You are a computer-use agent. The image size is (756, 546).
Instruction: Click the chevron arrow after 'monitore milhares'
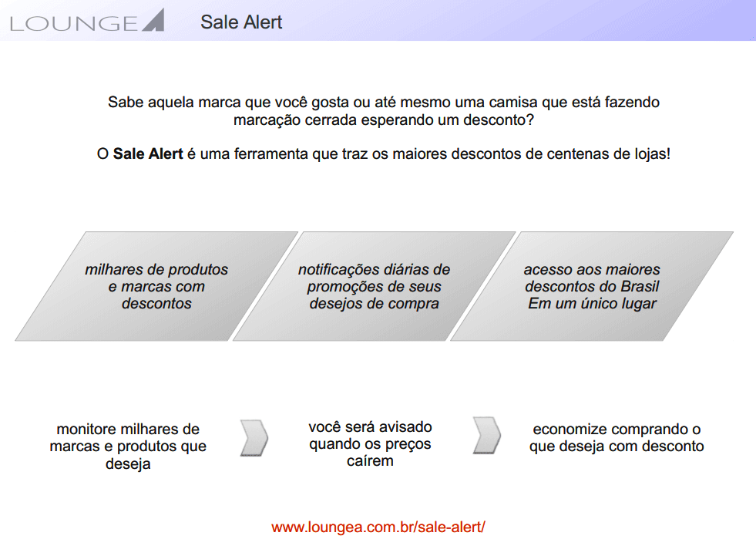click(254, 438)
